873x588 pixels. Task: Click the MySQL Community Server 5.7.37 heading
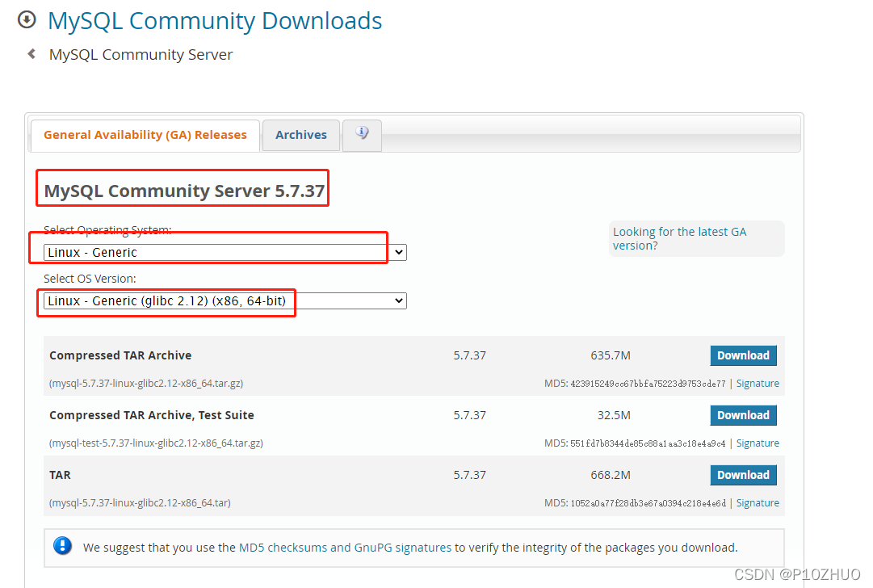tap(184, 191)
